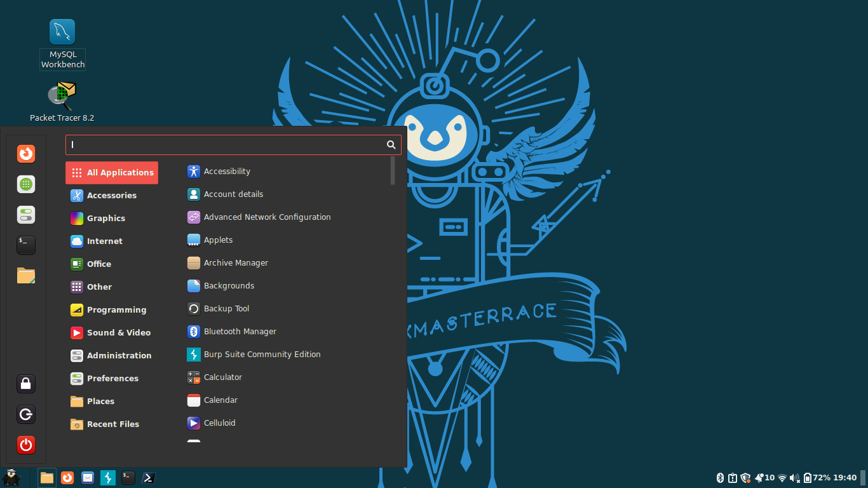
Task: Show the 10 notifications from the bell icon
Action: [x=764, y=478]
